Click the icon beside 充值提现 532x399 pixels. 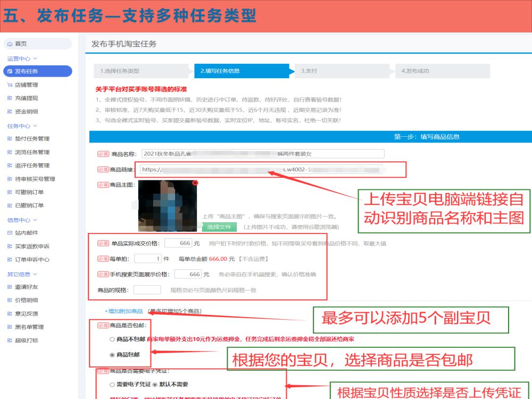click(x=10, y=98)
